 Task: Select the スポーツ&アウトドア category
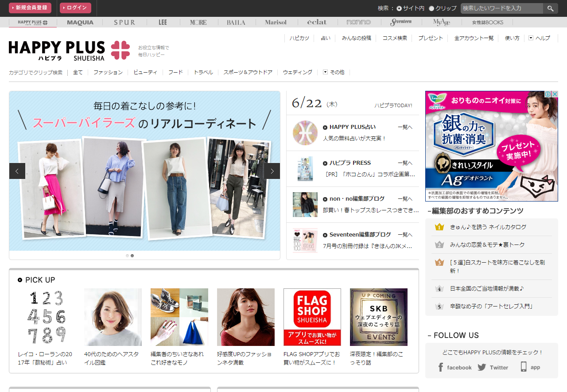pyautogui.click(x=248, y=72)
